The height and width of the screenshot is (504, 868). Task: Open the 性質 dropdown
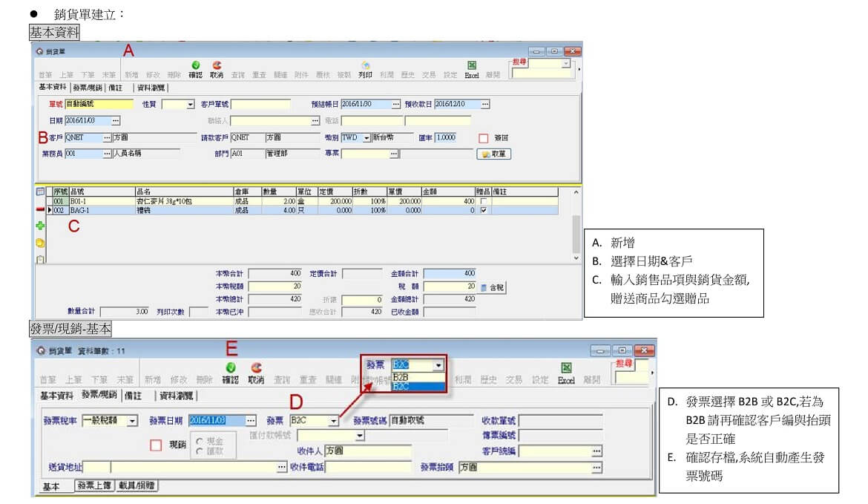(x=190, y=105)
